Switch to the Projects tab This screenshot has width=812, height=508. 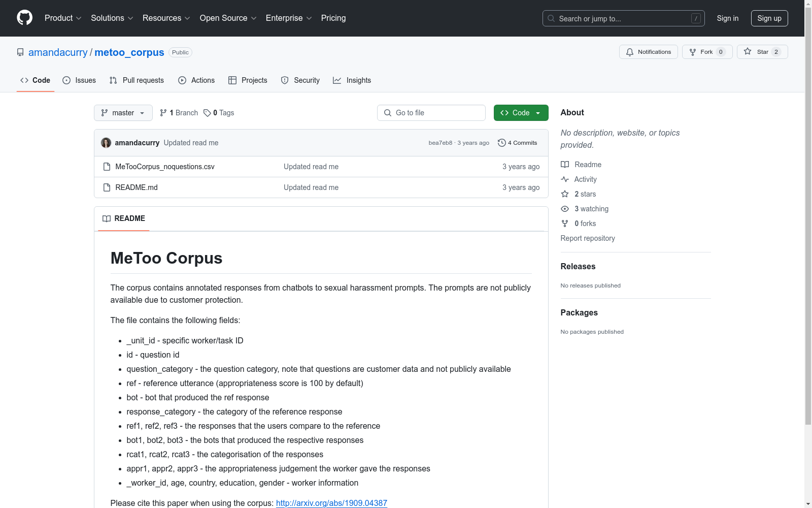pos(248,80)
